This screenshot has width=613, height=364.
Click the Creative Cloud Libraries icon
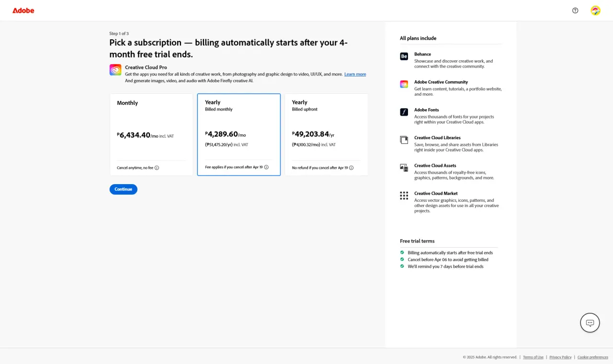tap(404, 140)
